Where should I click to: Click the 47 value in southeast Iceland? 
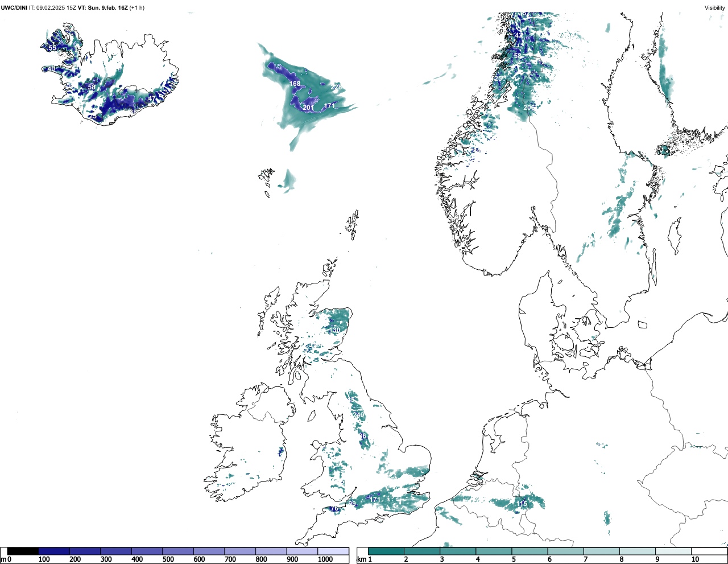(x=151, y=99)
